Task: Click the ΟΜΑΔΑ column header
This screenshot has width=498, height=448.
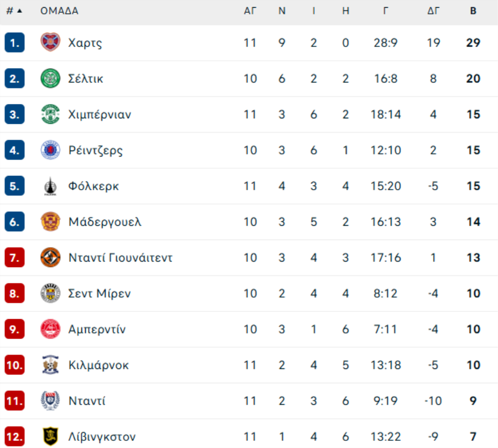Action: coord(59,11)
